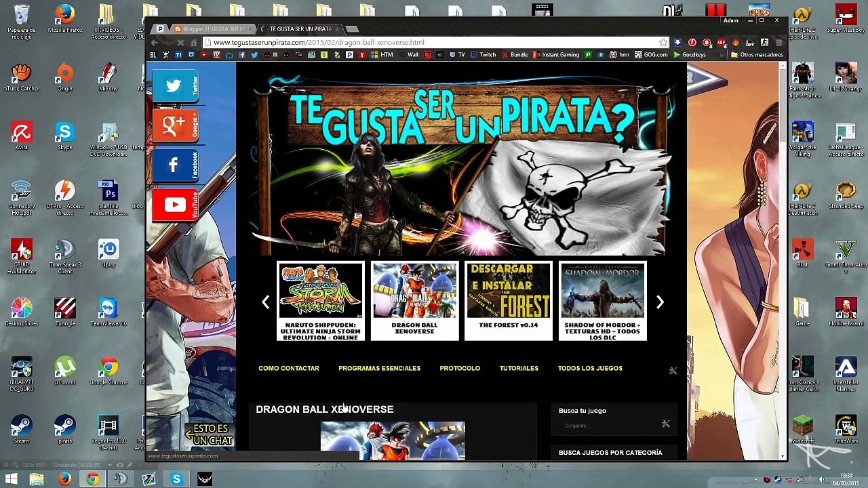Open Skype from the taskbar
Viewport: 868px width, 488px height.
[x=176, y=480]
